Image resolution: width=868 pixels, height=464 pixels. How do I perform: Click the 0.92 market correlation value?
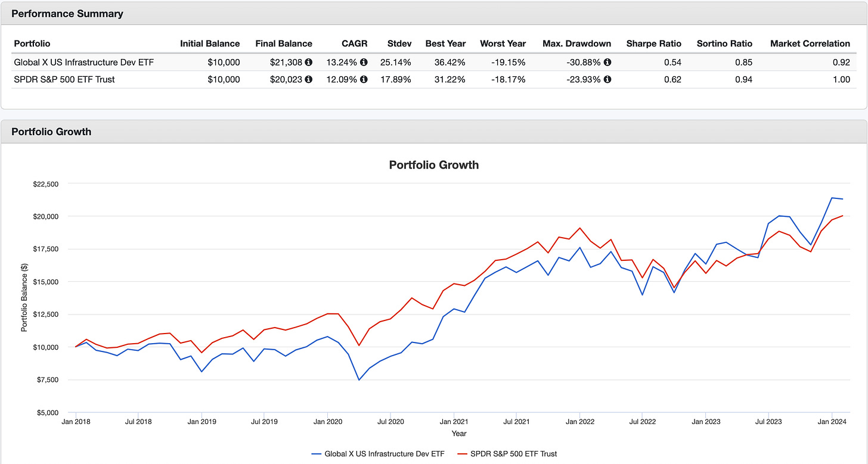[842, 62]
